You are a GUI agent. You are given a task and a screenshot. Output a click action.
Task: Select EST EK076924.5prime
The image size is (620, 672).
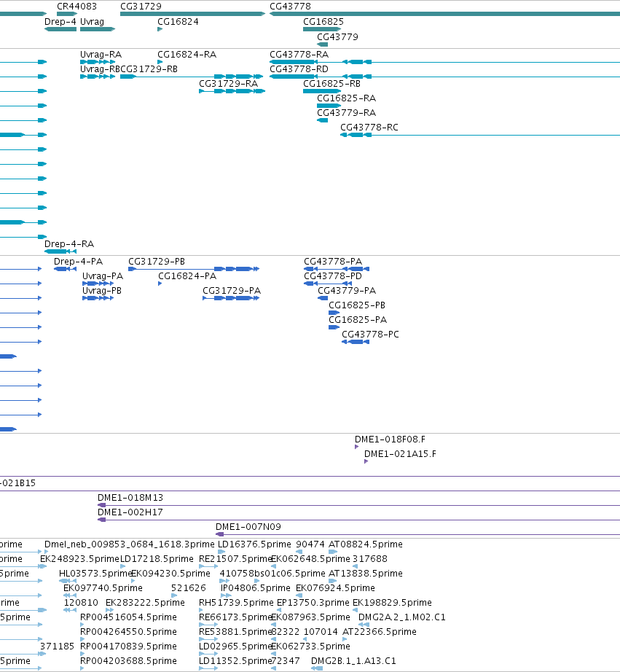coord(335,588)
